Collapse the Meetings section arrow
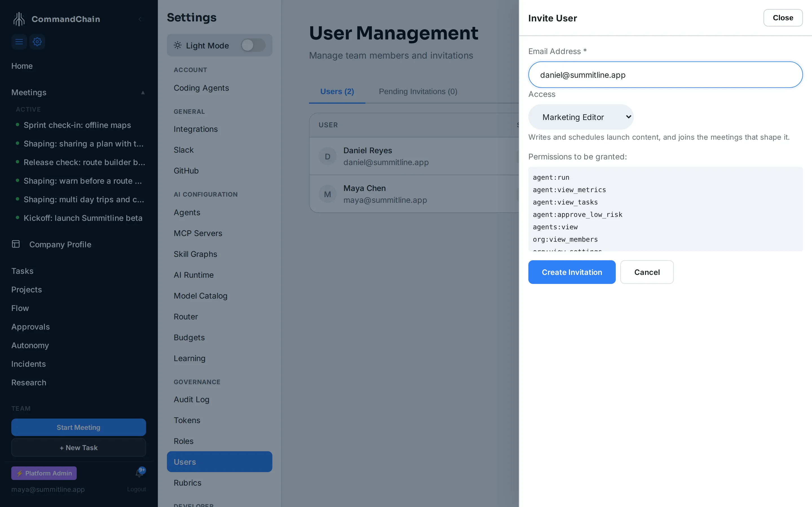Screen dimensions: 812x507 [143, 93]
